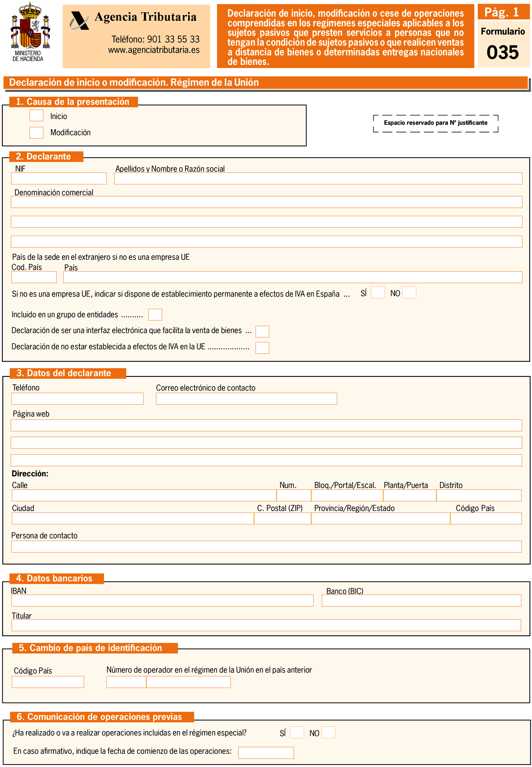Check Incluido en un grupo de entidades
This screenshot has width=532, height=767.
click(155, 315)
